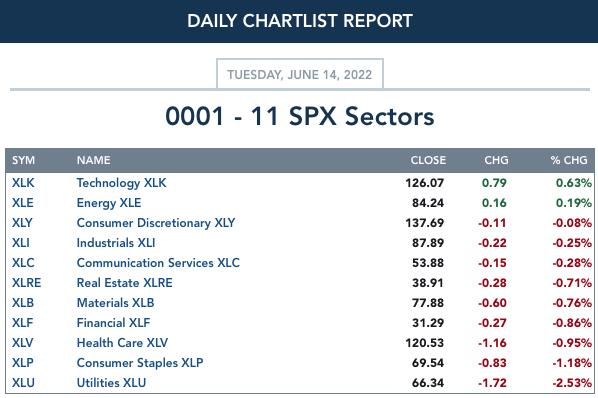Viewport: 598px width, 398px height.
Task: Open Energy XLE name link
Action: tap(109, 203)
